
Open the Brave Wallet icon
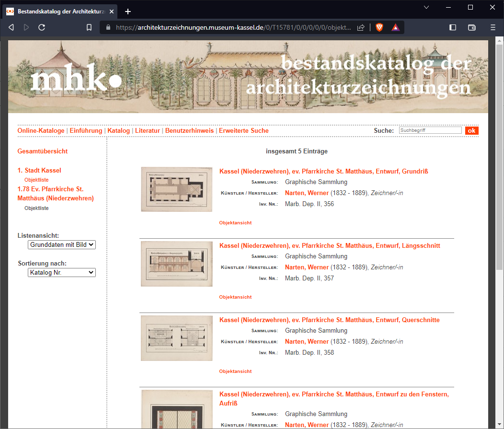coord(472,27)
